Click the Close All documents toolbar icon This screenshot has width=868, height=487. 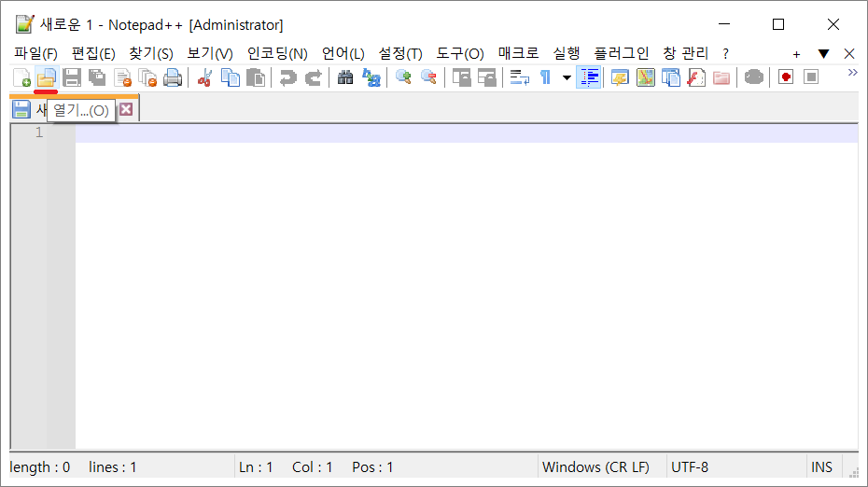(147, 77)
